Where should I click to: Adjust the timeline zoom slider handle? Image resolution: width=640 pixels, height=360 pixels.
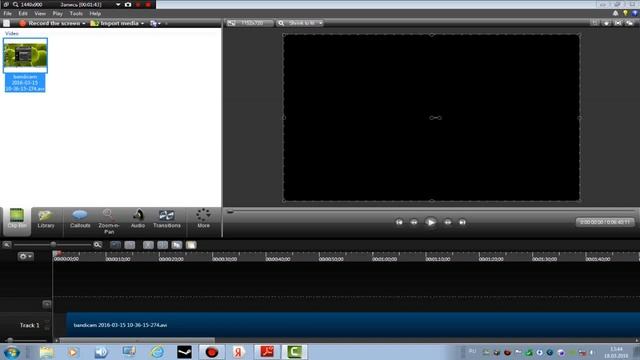click(x=53, y=244)
